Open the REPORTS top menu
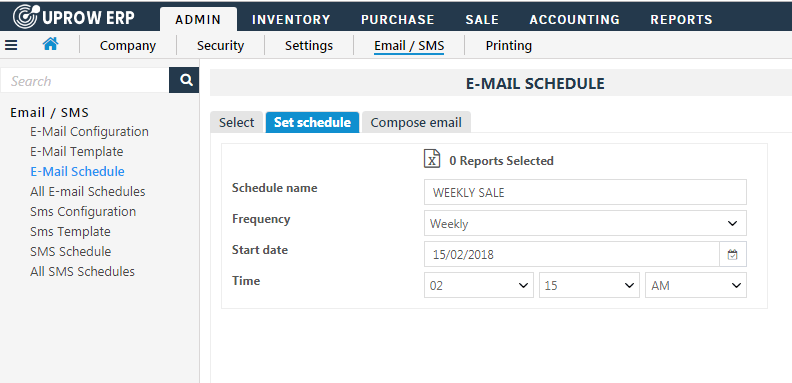The width and height of the screenshot is (792, 383). (x=681, y=20)
